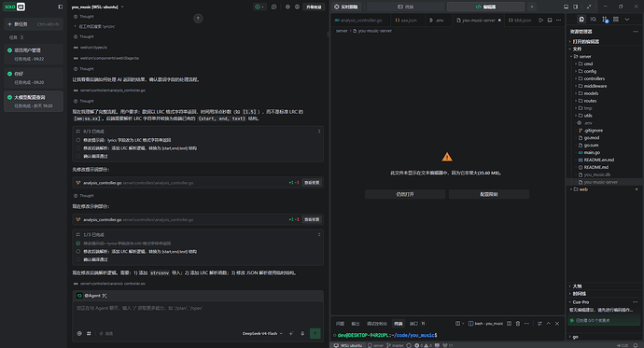Toggle the first unchecked todo item in 0/3 list

pos(78,140)
